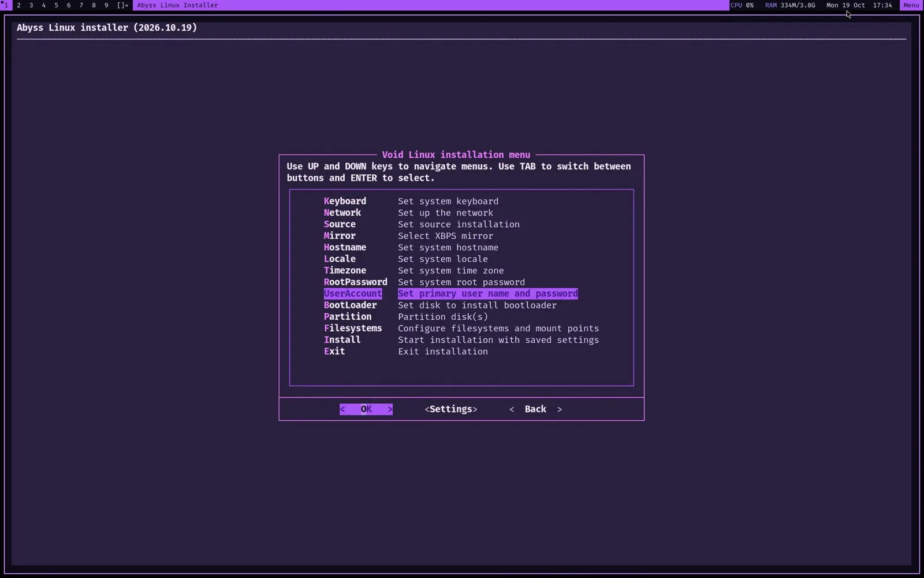Switch to workspace 1 tag
924x578 pixels.
pos(6,5)
